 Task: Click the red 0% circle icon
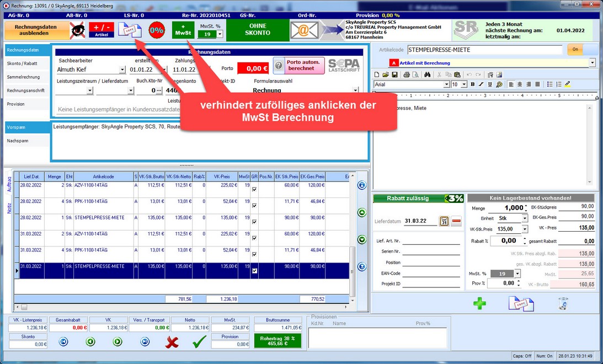point(156,30)
